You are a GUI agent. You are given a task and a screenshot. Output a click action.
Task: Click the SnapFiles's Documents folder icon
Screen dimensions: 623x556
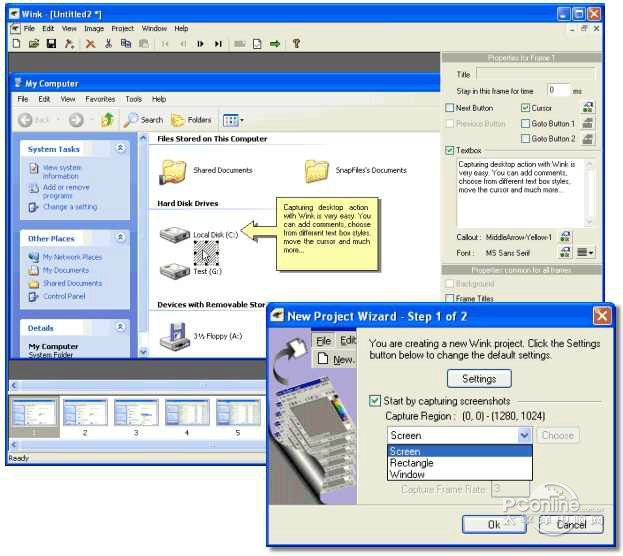pos(317,171)
